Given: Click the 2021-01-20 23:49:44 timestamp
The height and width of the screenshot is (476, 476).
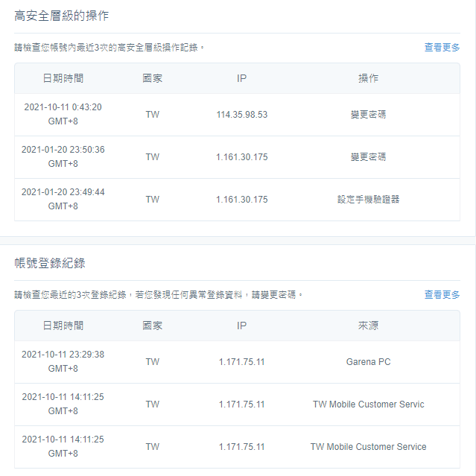Looking at the screenshot, I should pyautogui.click(x=63, y=192).
